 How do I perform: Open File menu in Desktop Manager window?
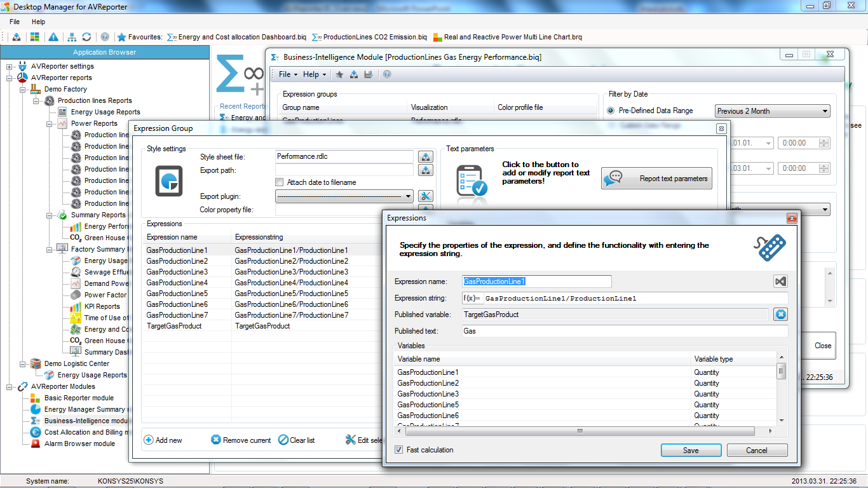(x=15, y=22)
